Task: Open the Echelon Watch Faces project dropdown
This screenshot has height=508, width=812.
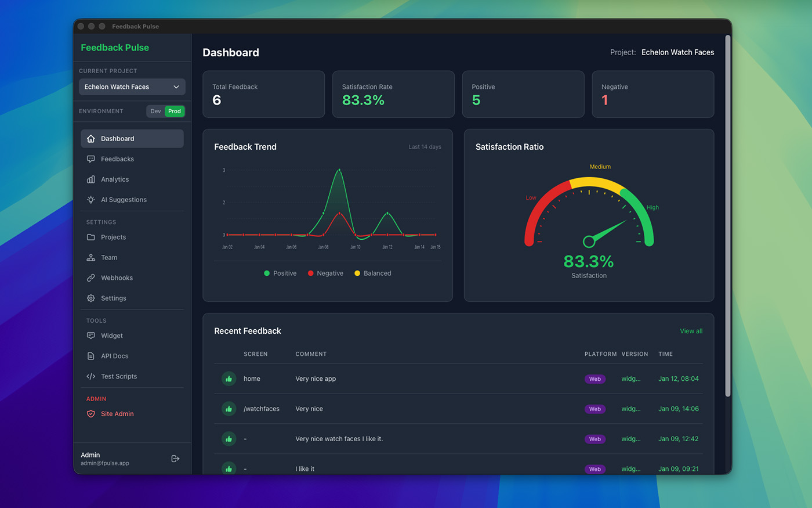Action: [132, 87]
